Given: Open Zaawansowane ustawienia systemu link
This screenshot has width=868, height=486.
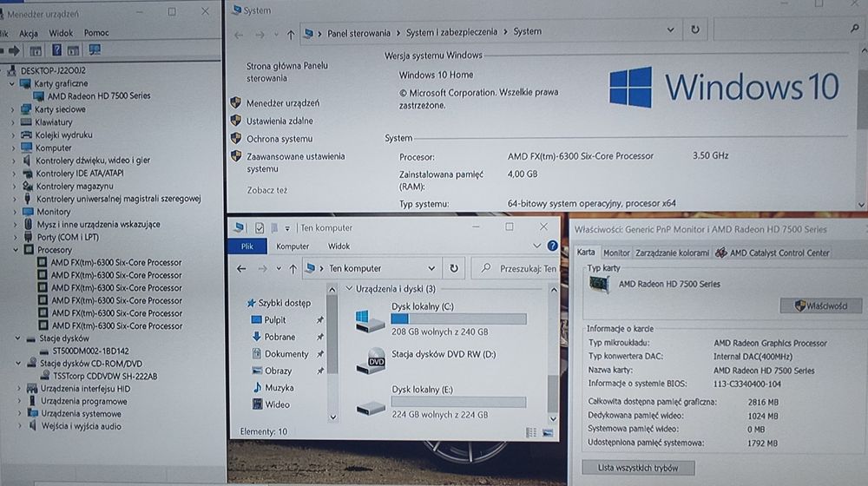Looking at the screenshot, I should click(x=296, y=163).
